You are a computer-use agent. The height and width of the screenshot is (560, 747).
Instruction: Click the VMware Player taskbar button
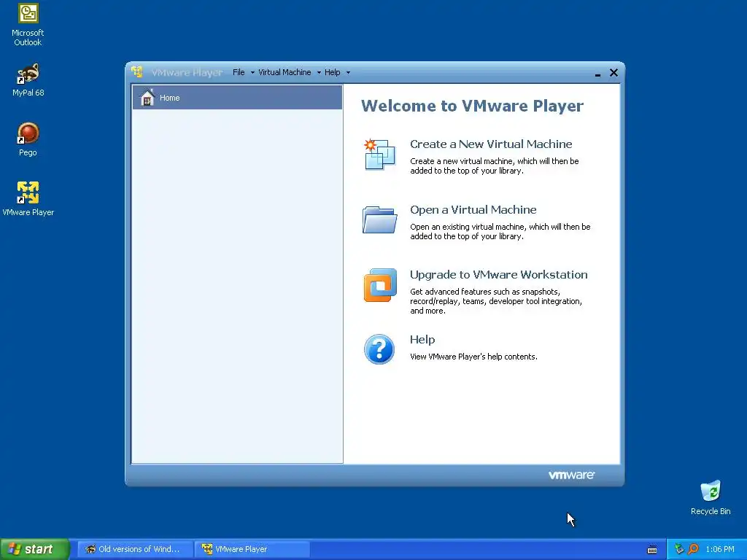(x=252, y=549)
